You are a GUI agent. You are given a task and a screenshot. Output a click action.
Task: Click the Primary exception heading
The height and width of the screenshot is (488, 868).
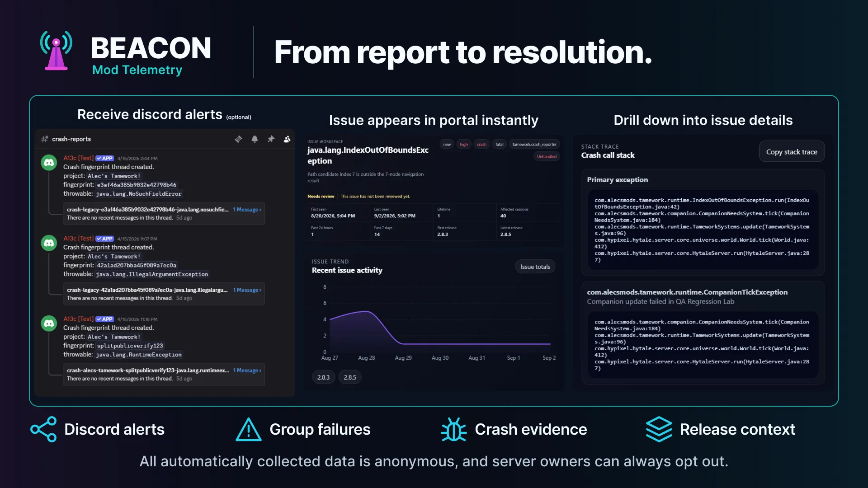[x=618, y=180]
